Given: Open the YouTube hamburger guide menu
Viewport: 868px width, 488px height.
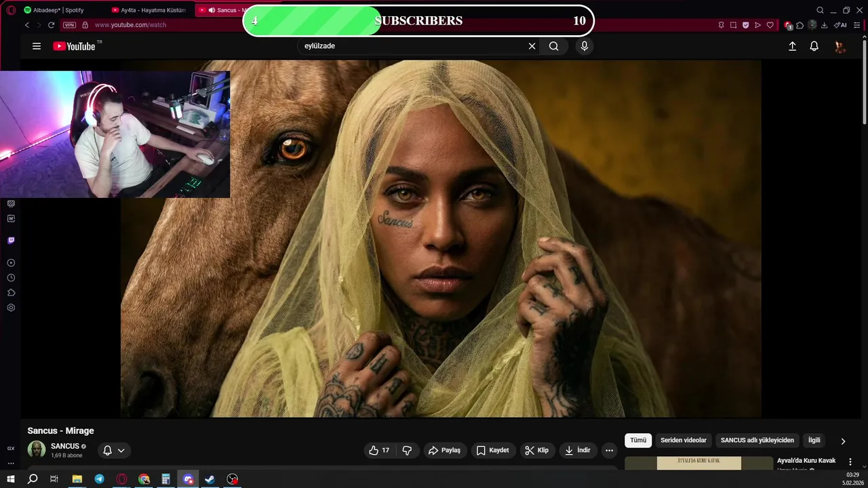Looking at the screenshot, I should [37, 46].
